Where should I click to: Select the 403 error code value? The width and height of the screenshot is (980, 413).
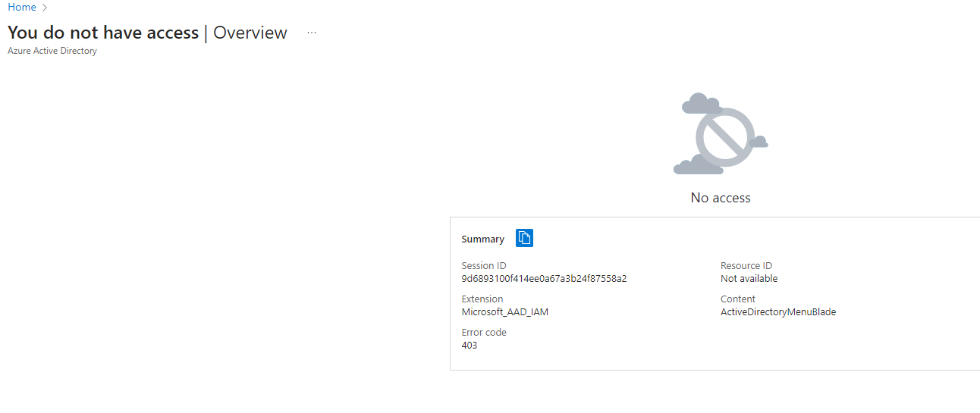click(x=470, y=345)
